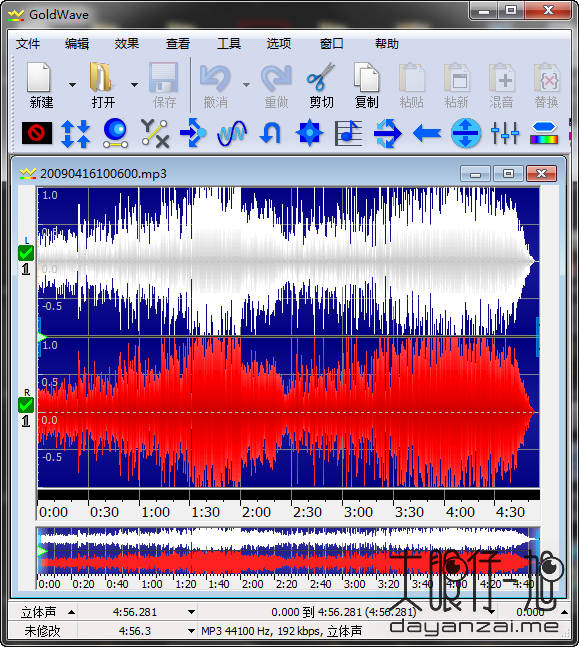Image resolution: width=579 pixels, height=647 pixels.
Task: Click the music note staff effect icon
Action: (348, 133)
